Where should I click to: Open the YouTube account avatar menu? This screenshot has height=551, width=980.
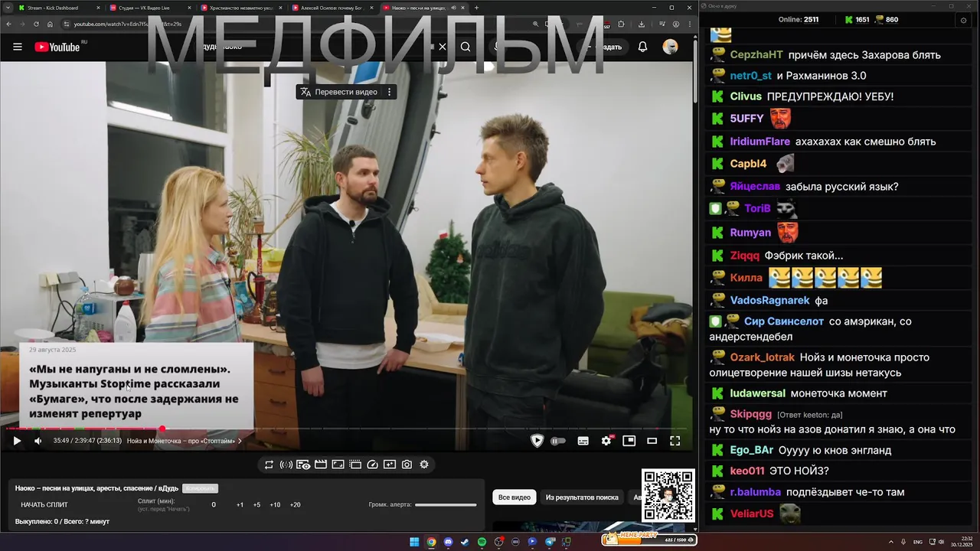pos(670,47)
